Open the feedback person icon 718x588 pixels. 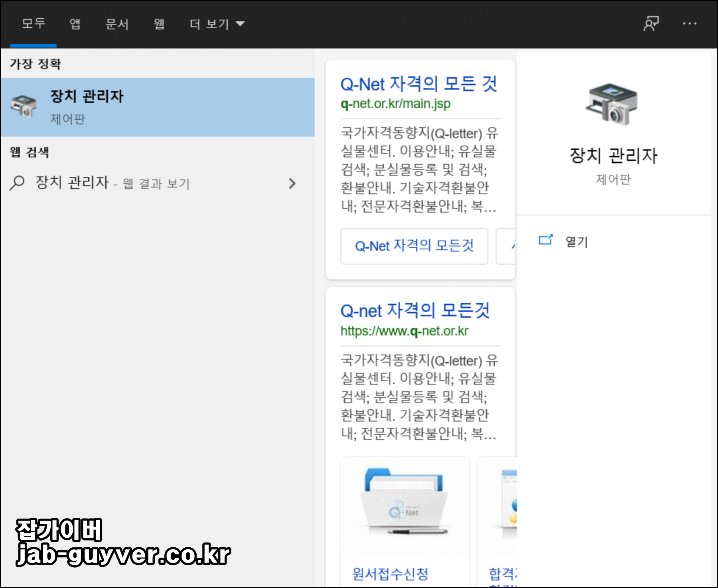[651, 24]
